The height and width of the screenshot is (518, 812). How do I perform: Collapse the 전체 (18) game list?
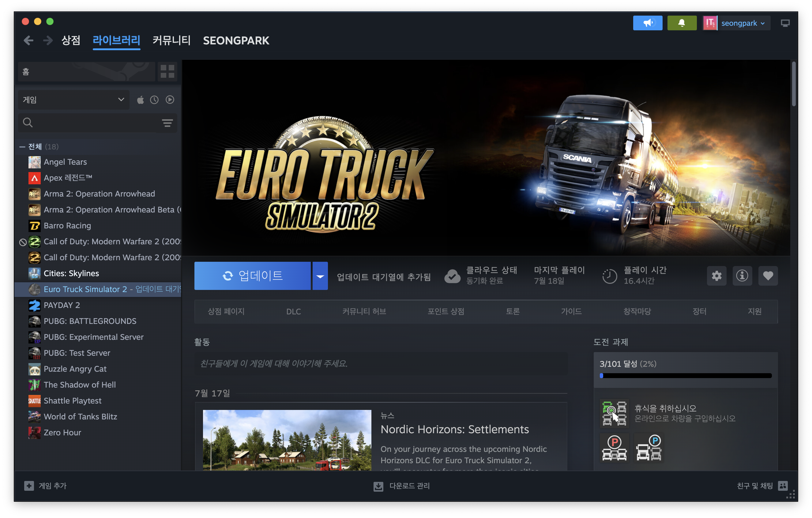22,147
